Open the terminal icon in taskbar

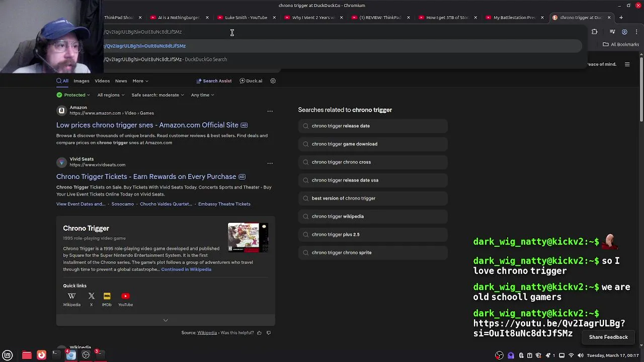[56, 354]
